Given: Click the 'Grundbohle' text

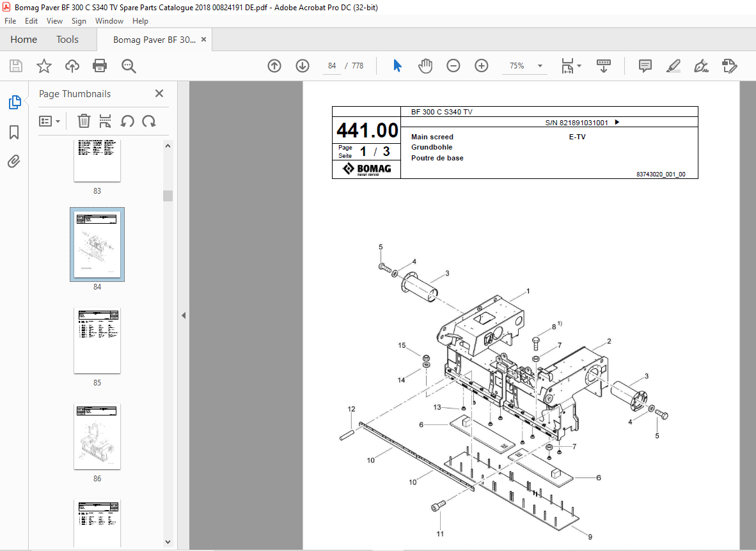Looking at the screenshot, I should point(432,147).
